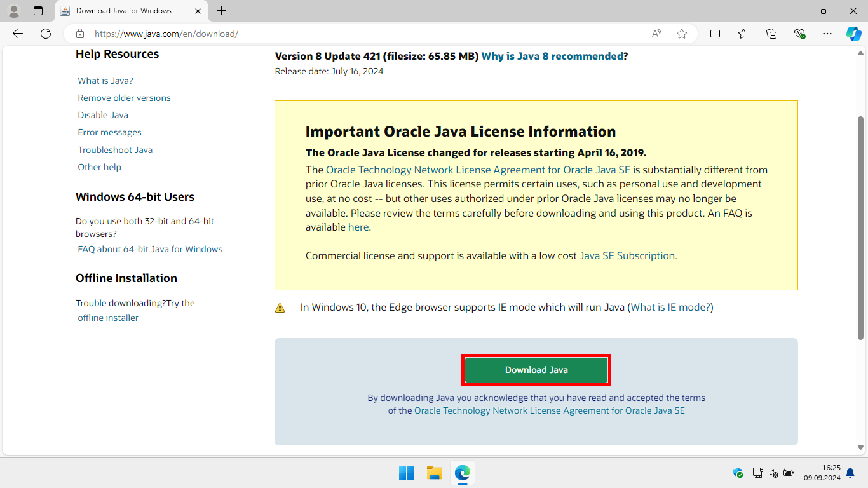Open split screen icon

[715, 34]
